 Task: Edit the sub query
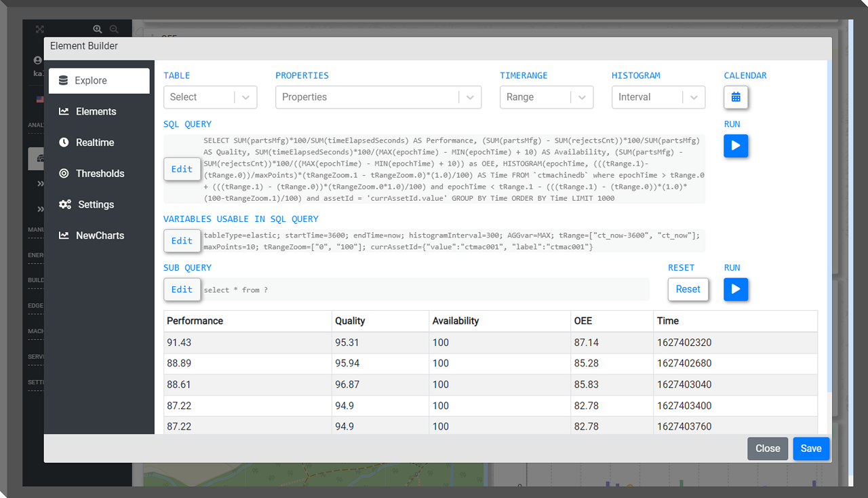182,290
